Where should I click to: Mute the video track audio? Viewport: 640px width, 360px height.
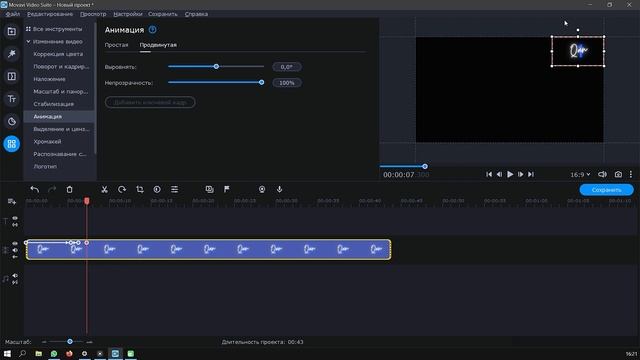click(x=15, y=250)
